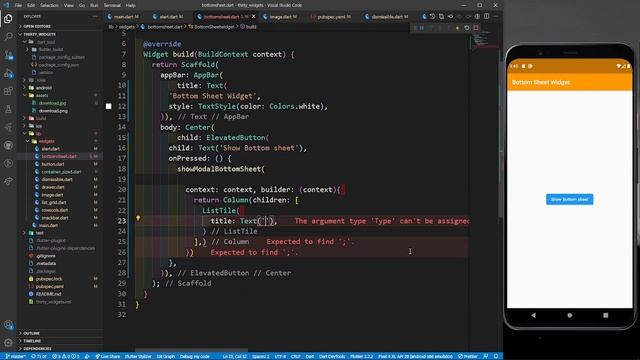Open the Edit menu
This screenshot has height=360, width=640.
pos(31,5)
